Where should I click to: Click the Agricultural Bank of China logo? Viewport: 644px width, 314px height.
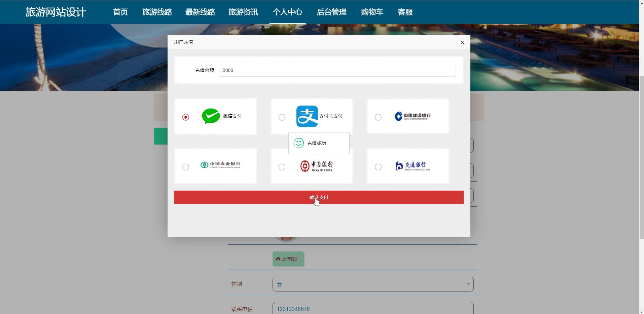click(x=220, y=165)
